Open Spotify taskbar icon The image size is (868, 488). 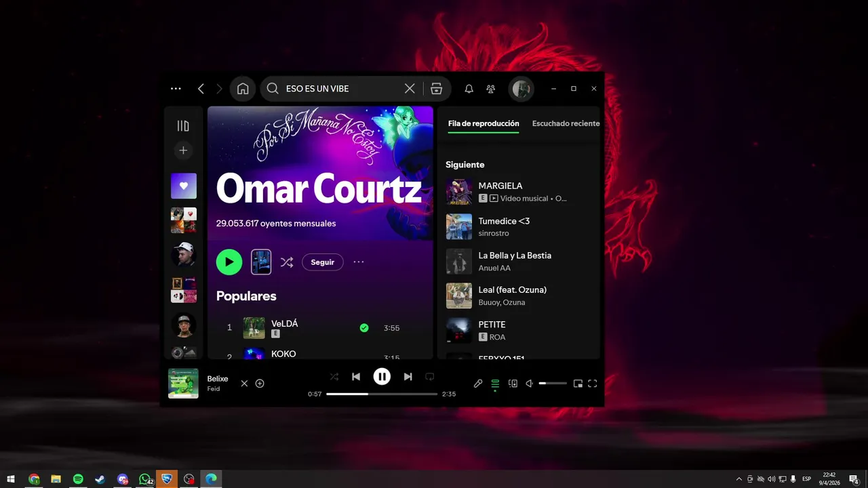[78, 479]
